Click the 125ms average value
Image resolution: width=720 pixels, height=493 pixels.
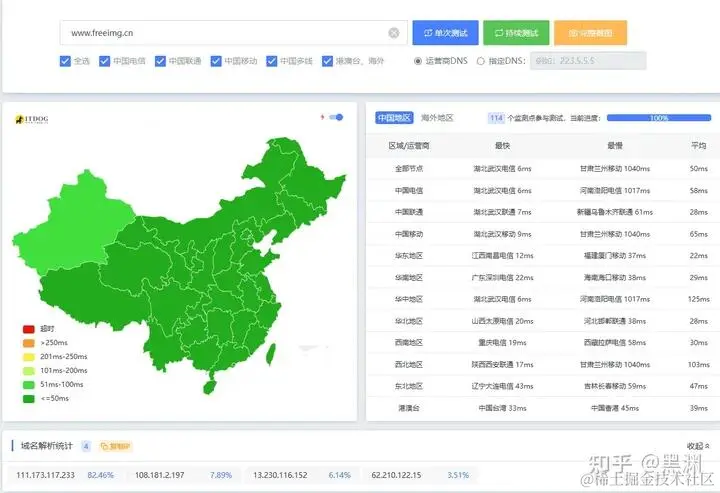[x=698, y=299]
